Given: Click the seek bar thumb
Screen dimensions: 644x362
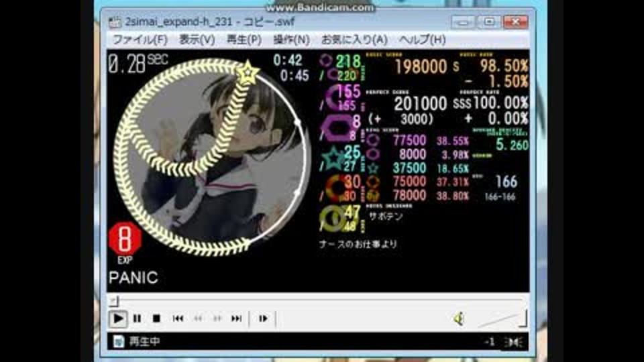Looking at the screenshot, I should coord(114,302).
